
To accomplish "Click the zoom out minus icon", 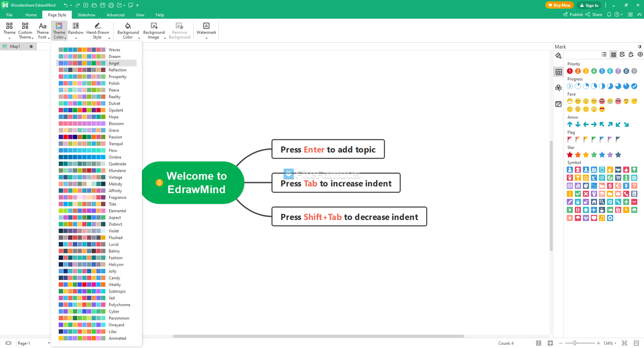I will 561,343.
